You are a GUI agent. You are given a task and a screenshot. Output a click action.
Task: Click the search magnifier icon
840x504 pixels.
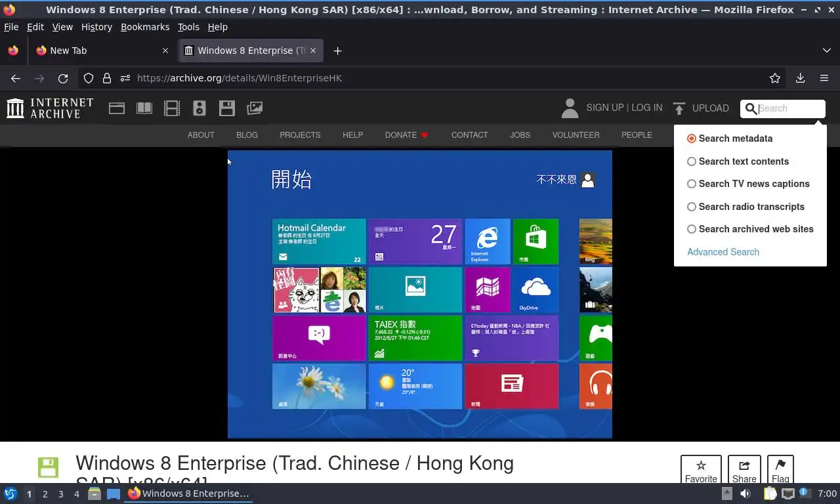pos(751,109)
